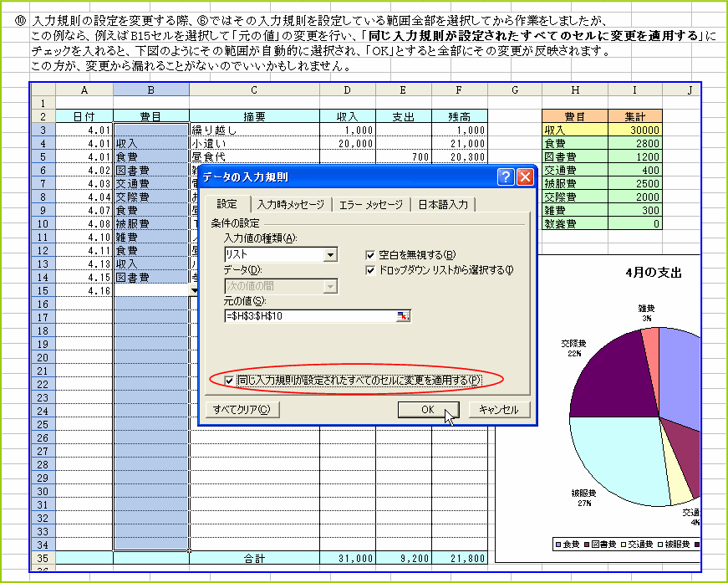Viewport: 728px width, 583px height.
Task: Click the 4.16 date cell
Action: click(84, 291)
